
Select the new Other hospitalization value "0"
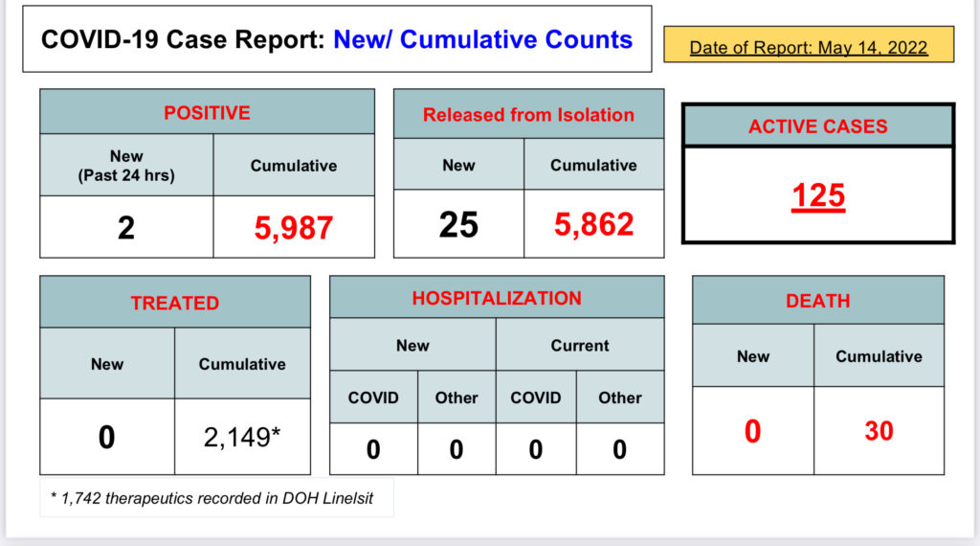[457, 449]
